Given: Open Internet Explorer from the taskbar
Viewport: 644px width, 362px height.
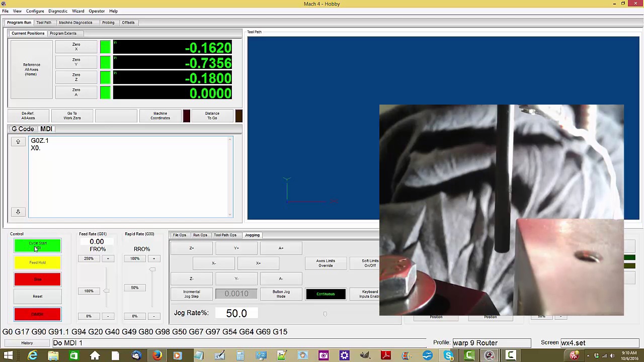Looking at the screenshot, I should pos(32,355).
